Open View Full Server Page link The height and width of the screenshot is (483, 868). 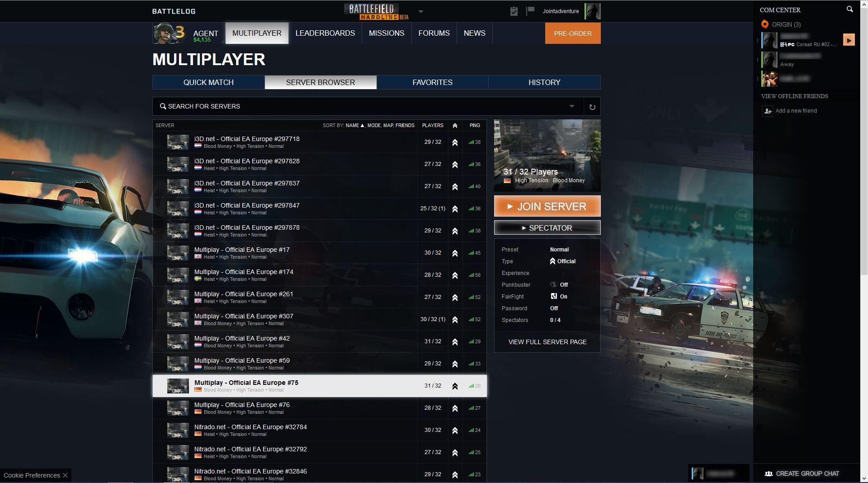coord(547,342)
